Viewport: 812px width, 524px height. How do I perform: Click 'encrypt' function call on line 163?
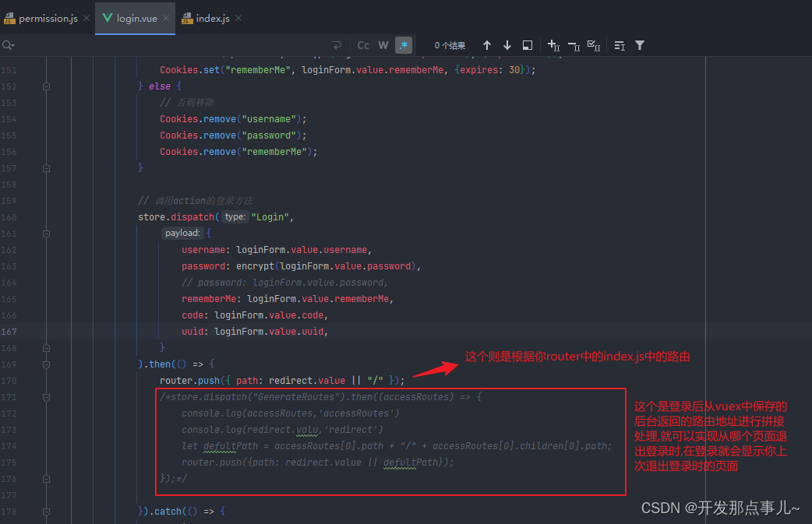tap(255, 266)
